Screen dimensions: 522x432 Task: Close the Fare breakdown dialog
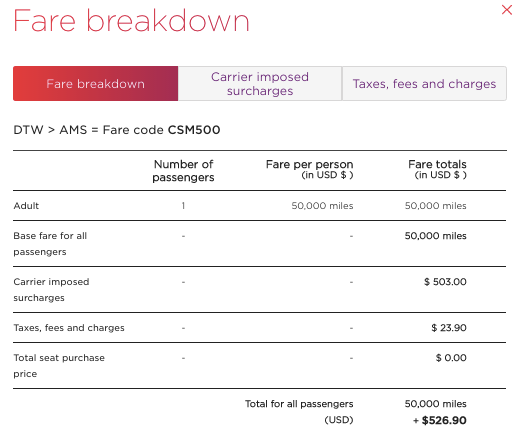click(507, 10)
